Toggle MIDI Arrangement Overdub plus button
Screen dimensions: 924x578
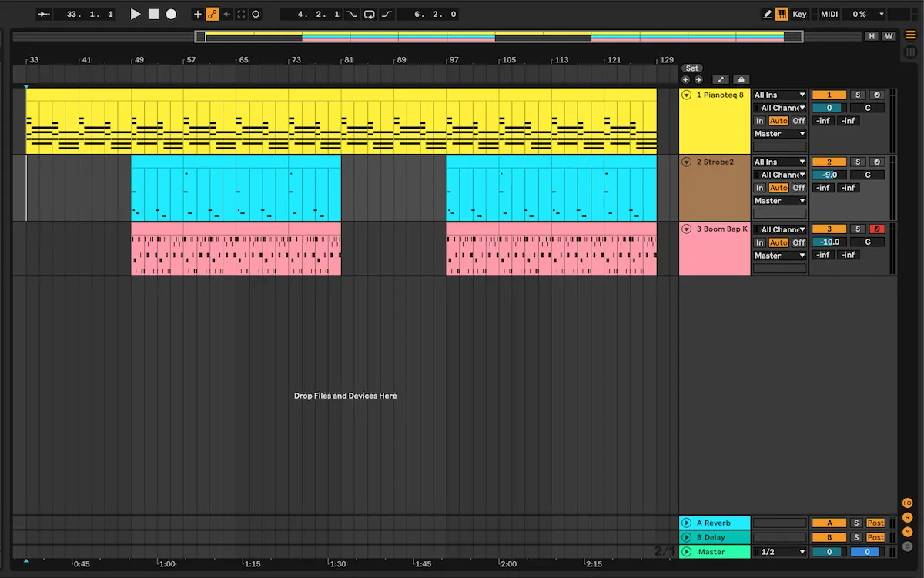(x=197, y=14)
